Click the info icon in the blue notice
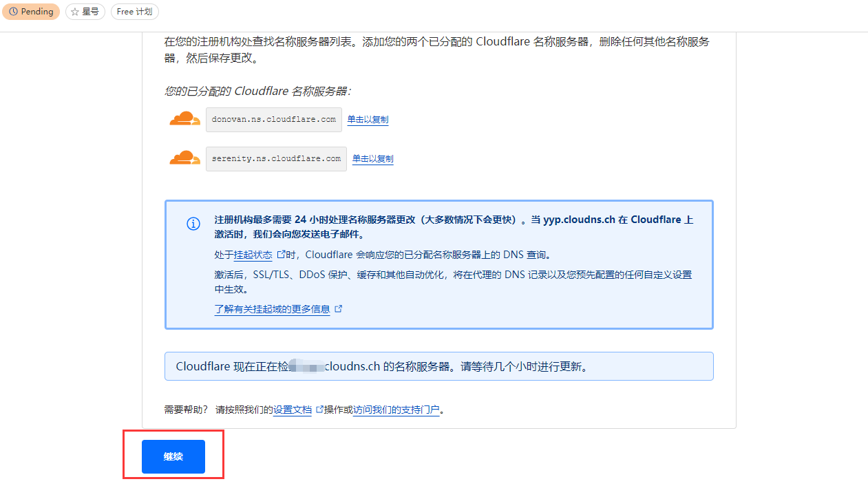This screenshot has height=497, width=868. 193,224
